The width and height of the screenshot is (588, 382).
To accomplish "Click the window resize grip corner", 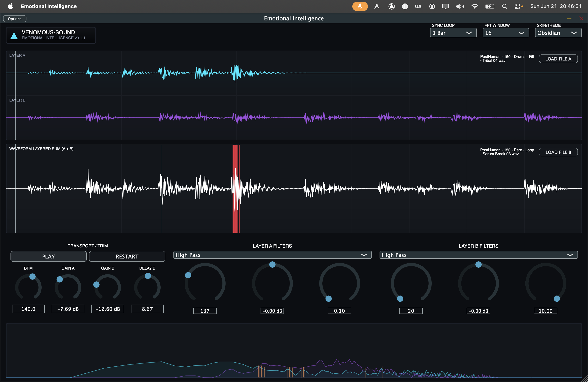I will (584, 379).
